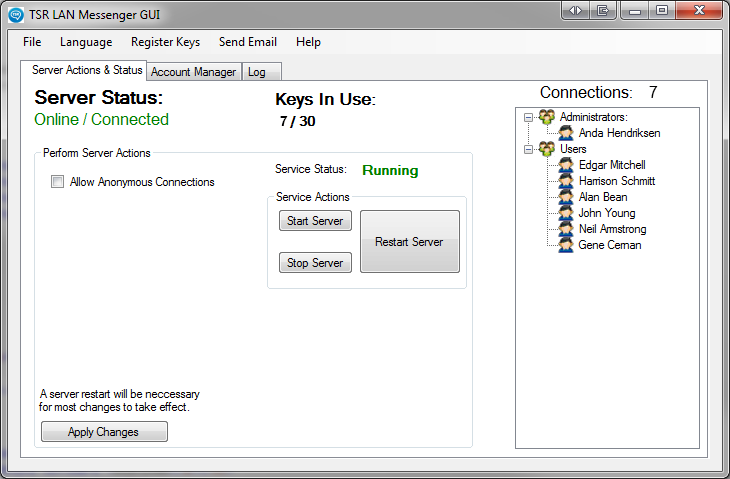Click Anda Hendriksen's user avatar icon
The height and width of the screenshot is (479, 730).
tap(566, 133)
